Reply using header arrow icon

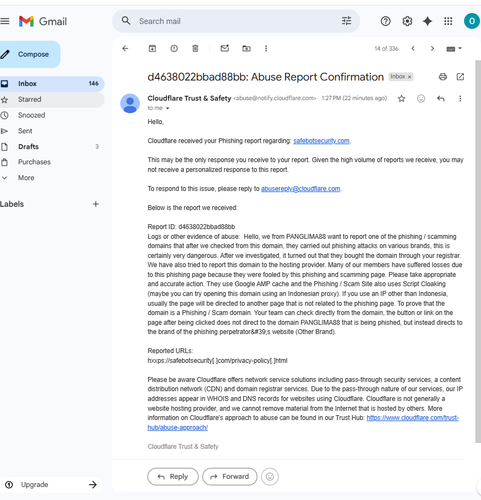[x=441, y=99]
